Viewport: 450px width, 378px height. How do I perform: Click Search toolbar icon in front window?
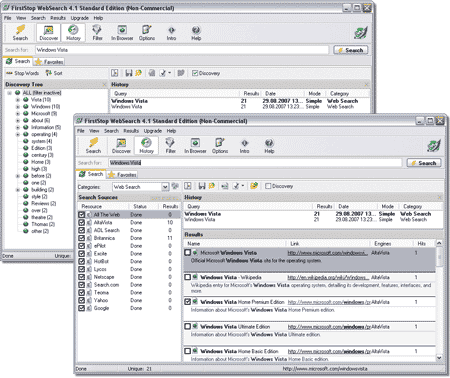pos(93,146)
